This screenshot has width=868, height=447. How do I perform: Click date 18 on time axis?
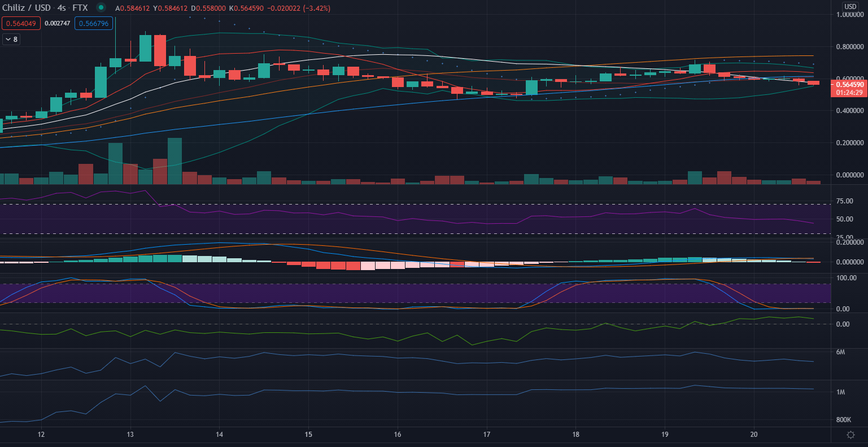(575, 435)
